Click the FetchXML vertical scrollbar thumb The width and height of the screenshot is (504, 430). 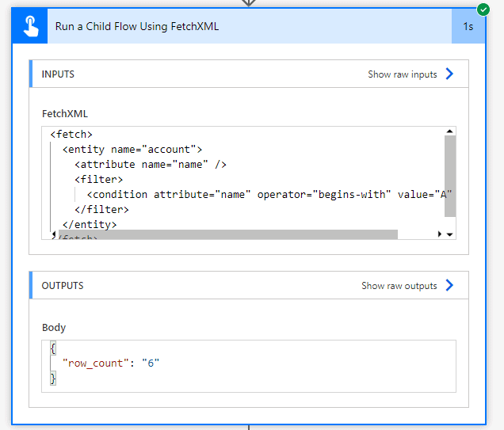point(450,176)
